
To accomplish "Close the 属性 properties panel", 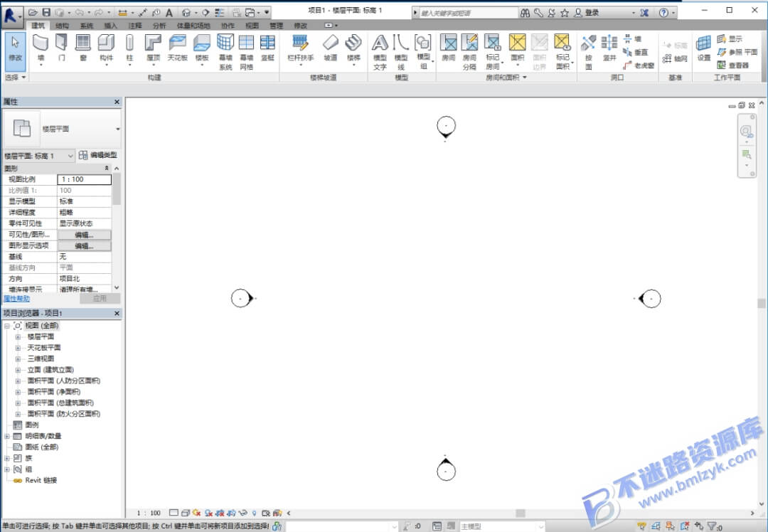I will pos(117,102).
